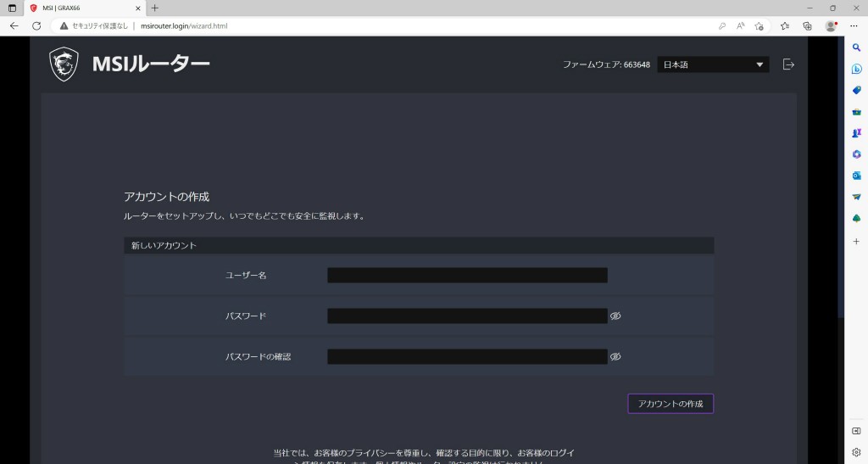The image size is (868, 464).
Task: Open the Bing chat sidebar icon
Action: 856,70
